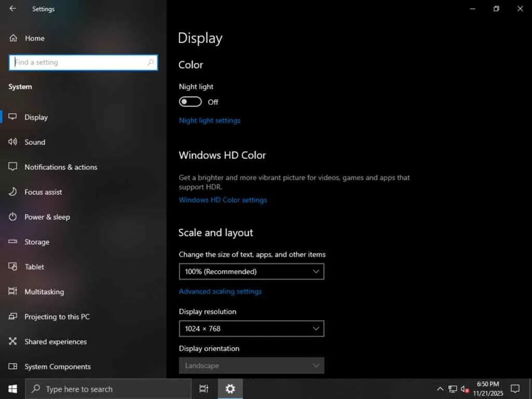This screenshot has width=532, height=399.
Task: Go to Home in Settings sidebar
Action: pyautogui.click(x=35, y=38)
